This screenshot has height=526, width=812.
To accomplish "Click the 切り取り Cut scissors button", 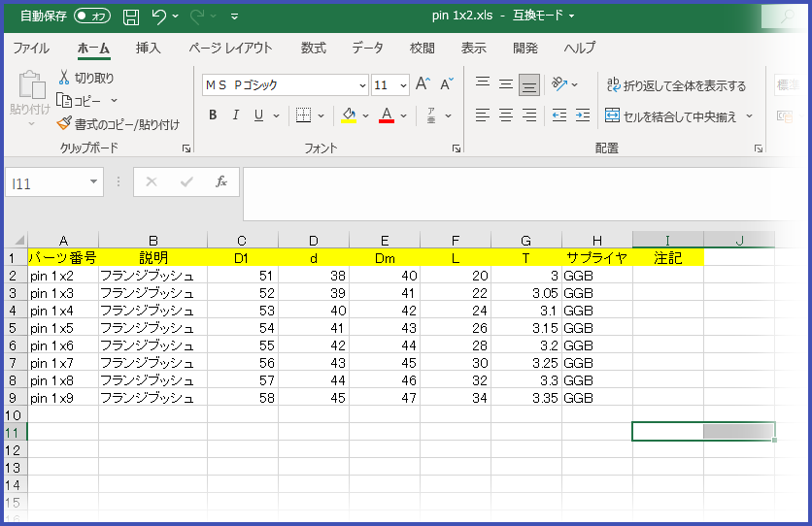I will 86,78.
